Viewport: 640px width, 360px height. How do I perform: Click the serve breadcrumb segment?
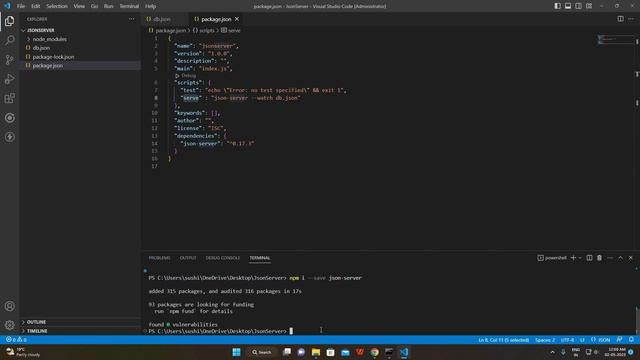point(231,30)
